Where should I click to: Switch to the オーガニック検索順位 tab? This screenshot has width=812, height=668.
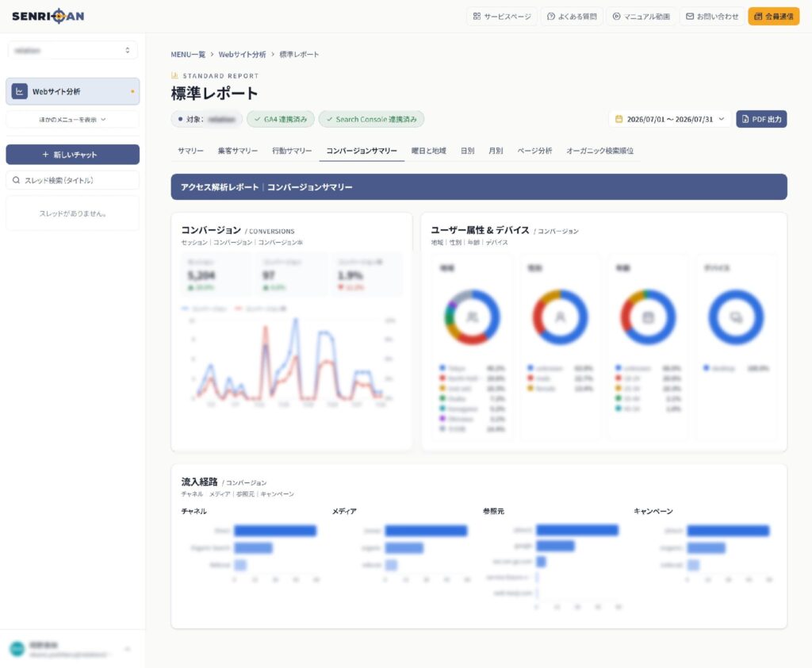pyautogui.click(x=599, y=151)
